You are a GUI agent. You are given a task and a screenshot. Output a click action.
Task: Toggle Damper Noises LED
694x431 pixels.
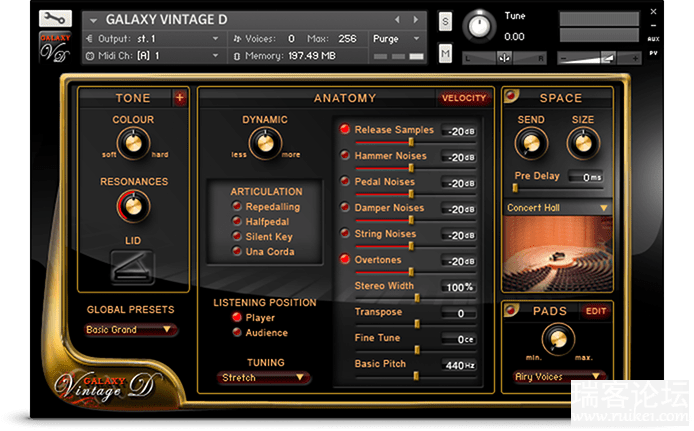pyautogui.click(x=345, y=207)
